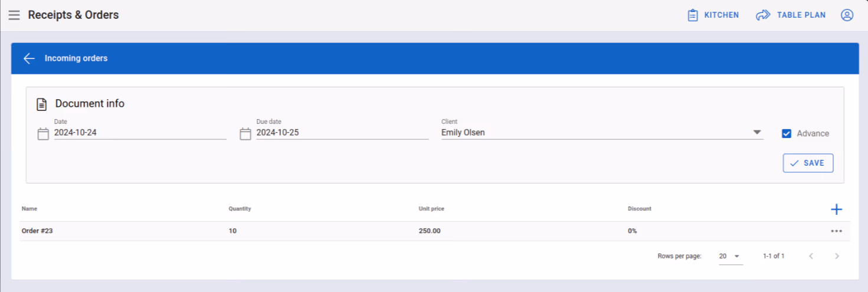Click the calendar icon beside Date
Viewport: 868px width, 292px height.
click(43, 134)
